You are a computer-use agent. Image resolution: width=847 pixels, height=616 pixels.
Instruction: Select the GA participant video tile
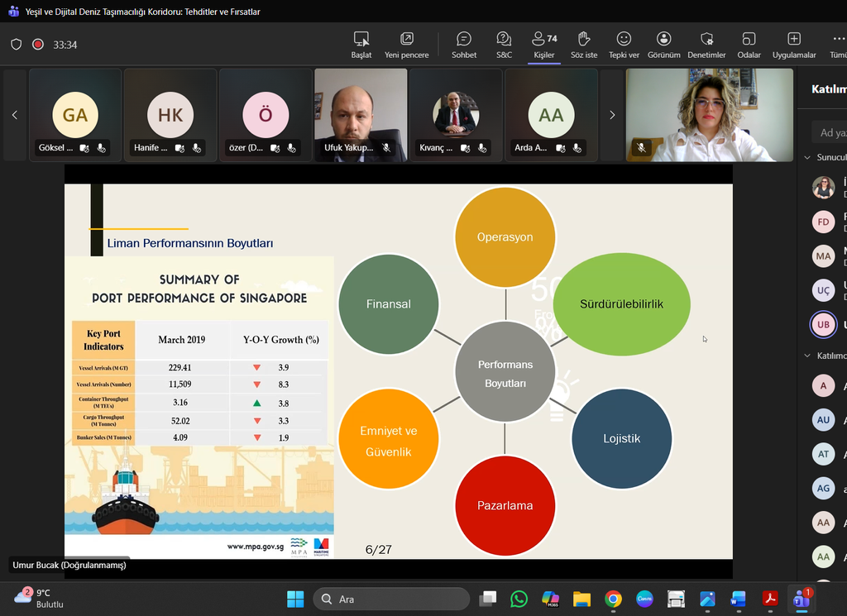click(75, 115)
